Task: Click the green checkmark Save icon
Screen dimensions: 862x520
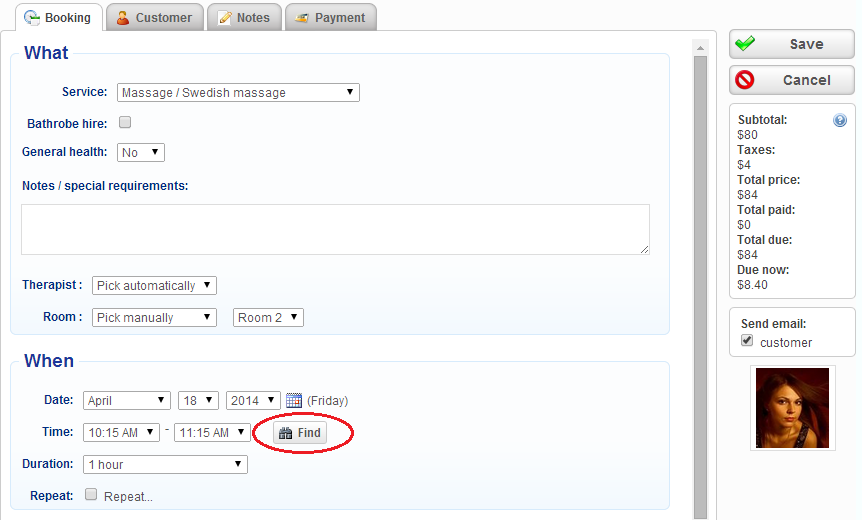Action: click(745, 44)
